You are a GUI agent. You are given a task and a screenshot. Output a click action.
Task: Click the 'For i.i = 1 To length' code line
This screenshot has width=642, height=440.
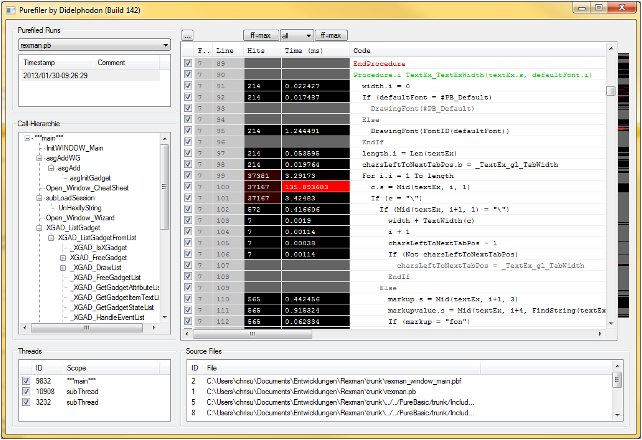pyautogui.click(x=407, y=176)
